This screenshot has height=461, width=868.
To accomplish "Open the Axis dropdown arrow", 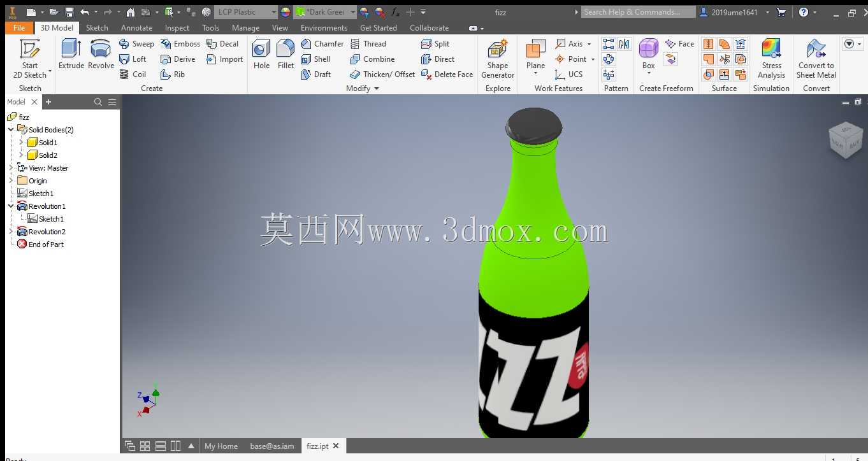I will (590, 44).
